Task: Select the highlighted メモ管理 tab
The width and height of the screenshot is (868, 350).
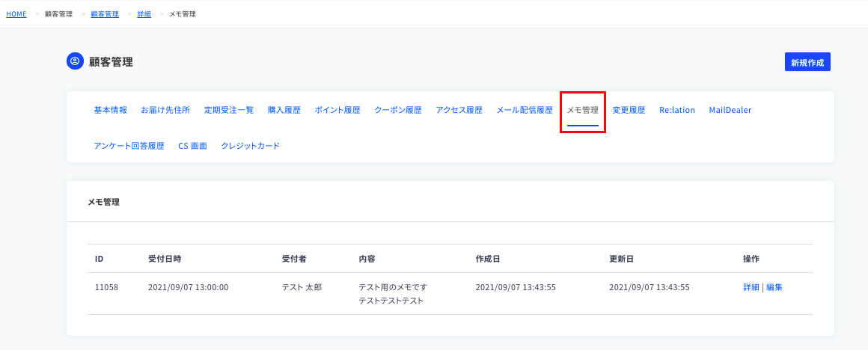Action: pos(583,110)
